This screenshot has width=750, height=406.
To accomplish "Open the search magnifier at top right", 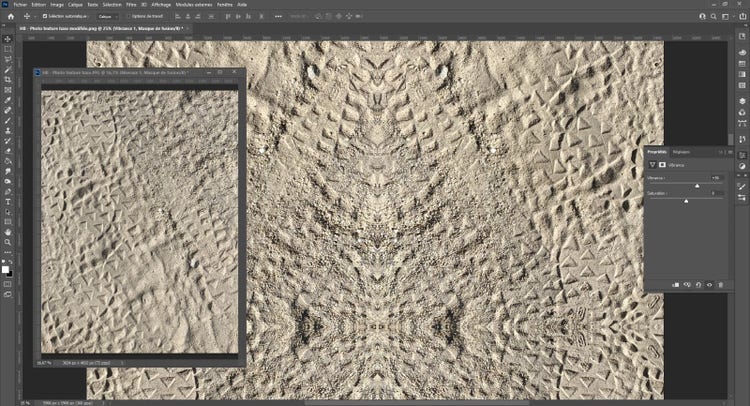I will (713, 16).
